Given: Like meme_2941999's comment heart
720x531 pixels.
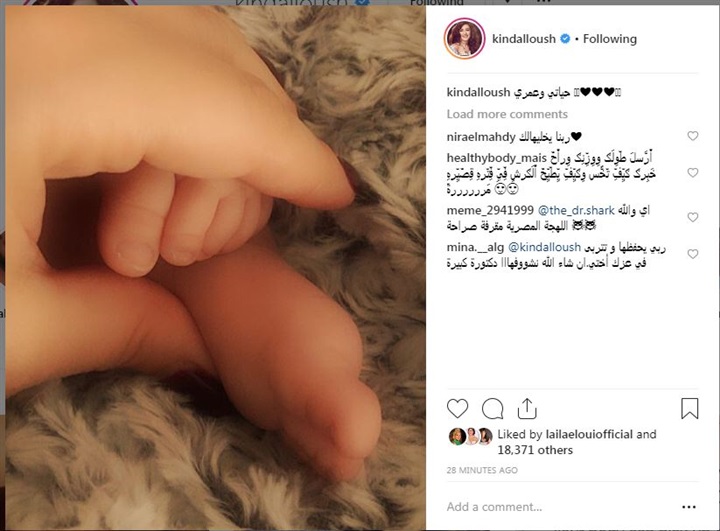Looking at the screenshot, I should tap(693, 217).
